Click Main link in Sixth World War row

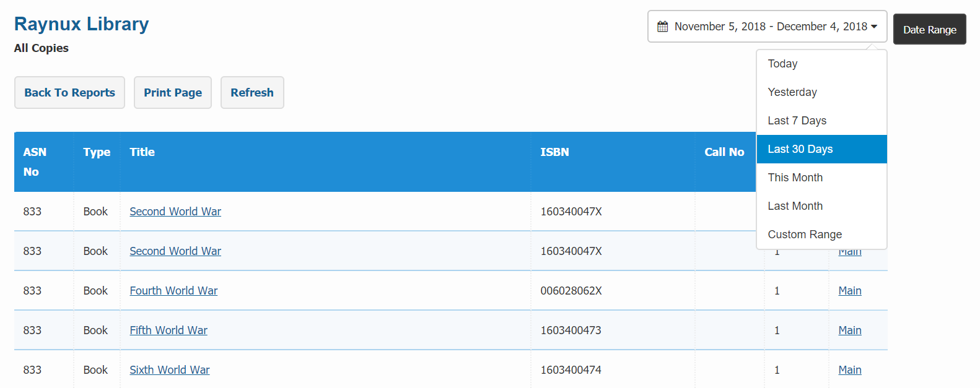(x=850, y=370)
